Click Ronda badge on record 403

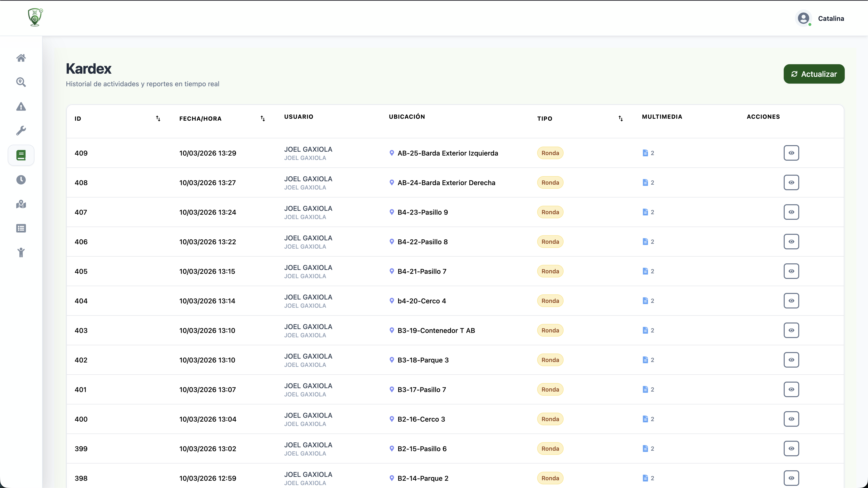coord(550,330)
